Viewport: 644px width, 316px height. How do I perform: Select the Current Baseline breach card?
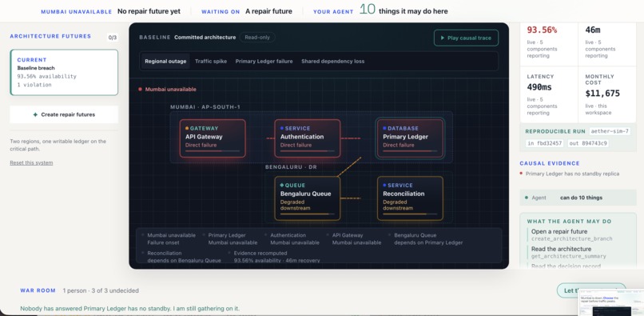click(x=64, y=73)
